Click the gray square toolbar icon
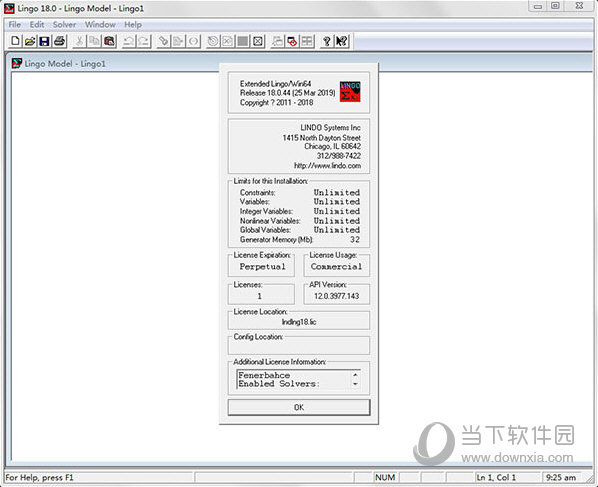Image resolution: width=598 pixels, height=487 pixels. coord(243,41)
